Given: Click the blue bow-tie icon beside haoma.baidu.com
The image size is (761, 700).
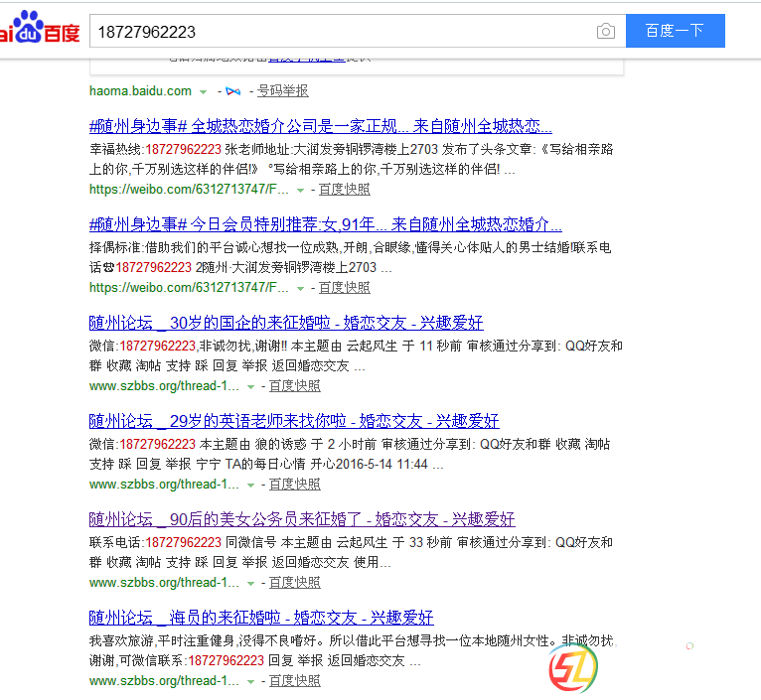Looking at the screenshot, I should click(232, 91).
